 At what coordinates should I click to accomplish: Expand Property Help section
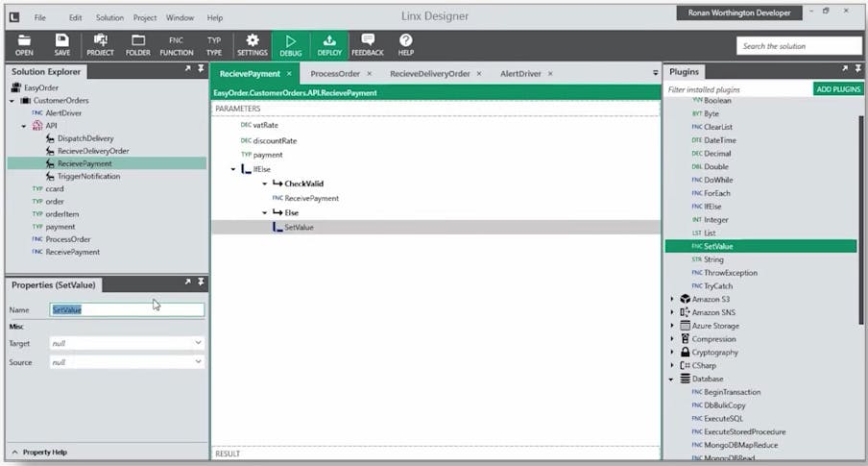15,453
